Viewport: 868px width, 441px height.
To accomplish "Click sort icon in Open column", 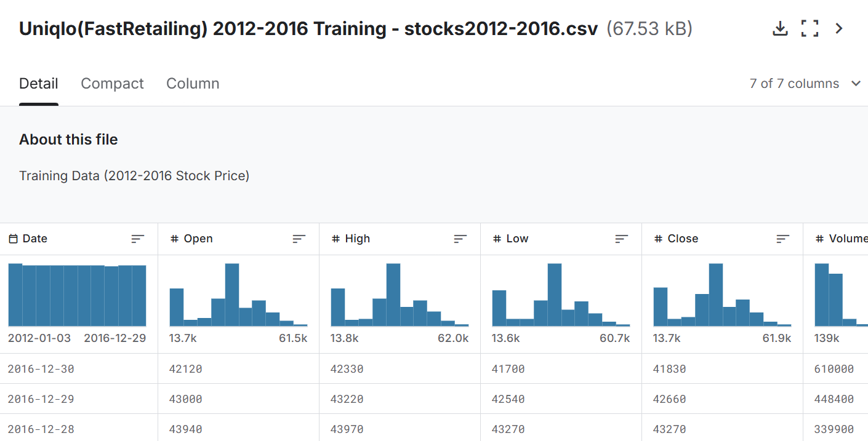I will (x=299, y=239).
